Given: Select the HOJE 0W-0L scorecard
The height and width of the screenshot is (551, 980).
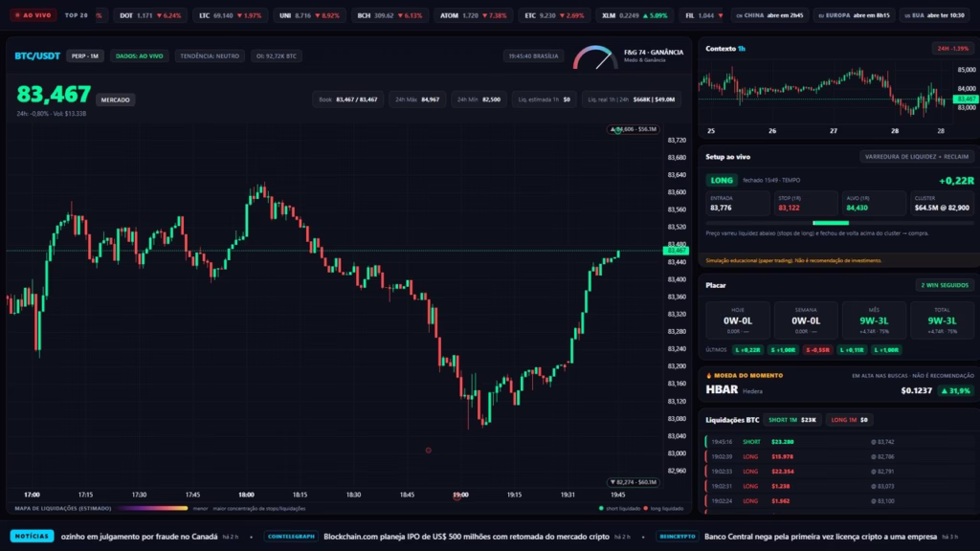Looking at the screenshot, I should pos(738,320).
